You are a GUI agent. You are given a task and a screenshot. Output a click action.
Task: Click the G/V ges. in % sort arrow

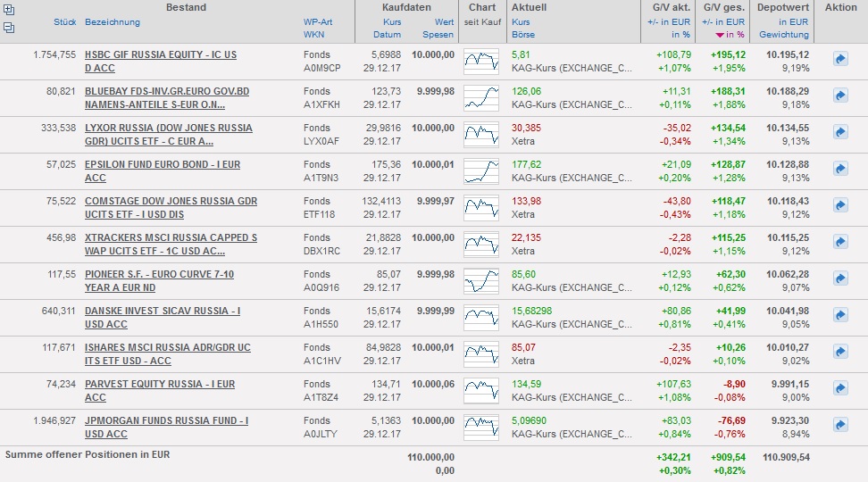coord(720,35)
